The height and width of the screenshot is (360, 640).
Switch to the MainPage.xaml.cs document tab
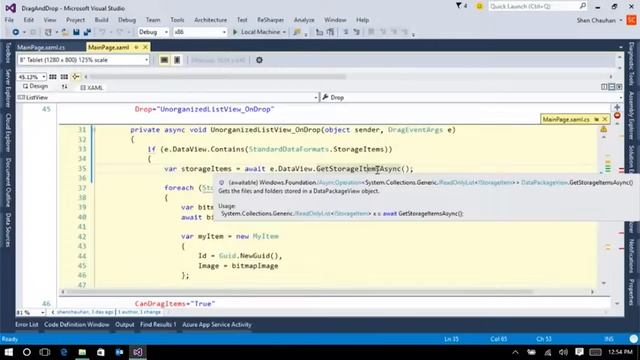point(41,47)
